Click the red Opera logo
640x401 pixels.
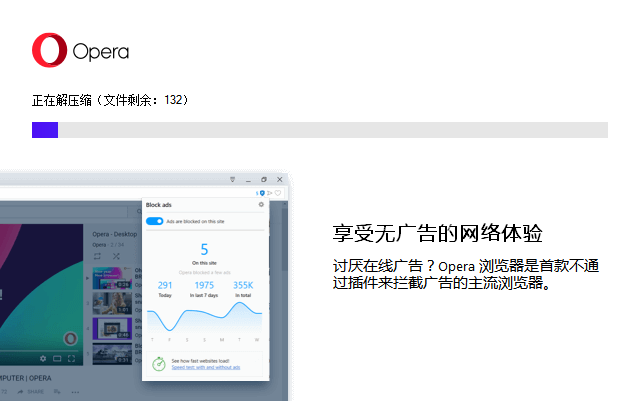[x=49, y=50]
